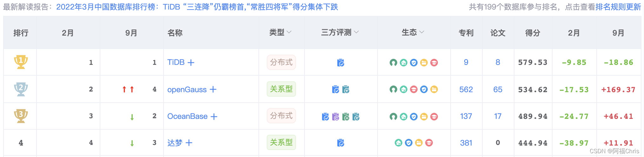Screen dimensions: 644x157
Task: Click the 得分 column header
Action: 533,33
